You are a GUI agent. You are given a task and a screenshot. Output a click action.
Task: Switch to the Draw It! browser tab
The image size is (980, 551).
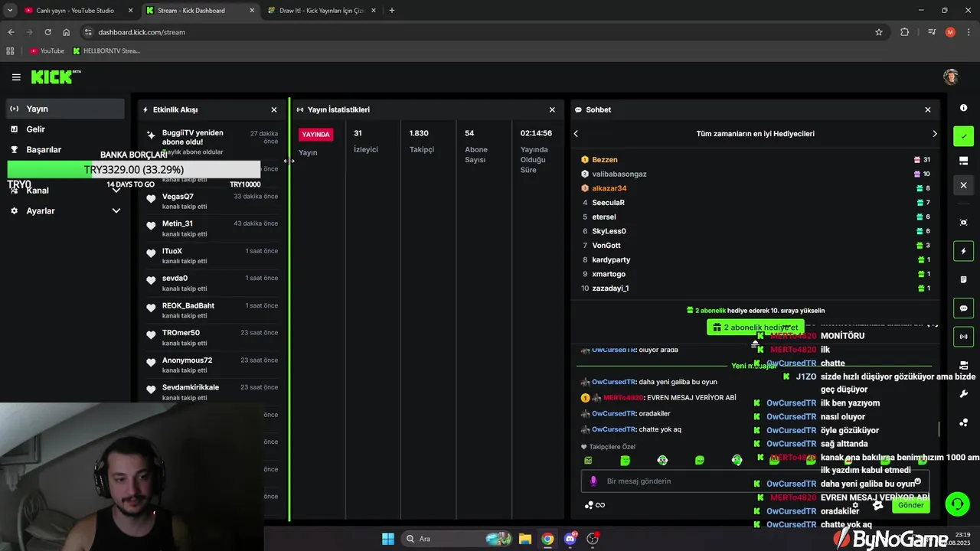322,11
